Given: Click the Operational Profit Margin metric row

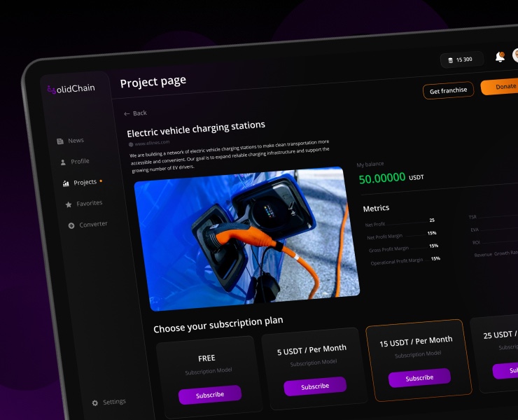Looking at the screenshot, I should coord(405,260).
